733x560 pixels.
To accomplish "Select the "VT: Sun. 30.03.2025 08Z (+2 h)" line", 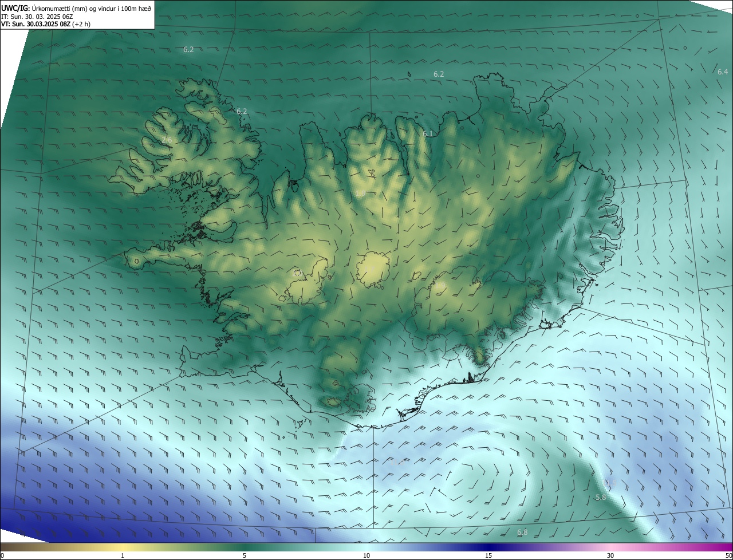I will click(46, 24).
